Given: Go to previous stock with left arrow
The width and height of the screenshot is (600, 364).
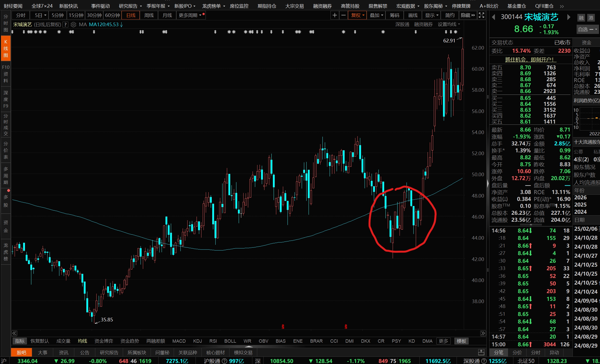Looking at the screenshot, I should 493,17.
